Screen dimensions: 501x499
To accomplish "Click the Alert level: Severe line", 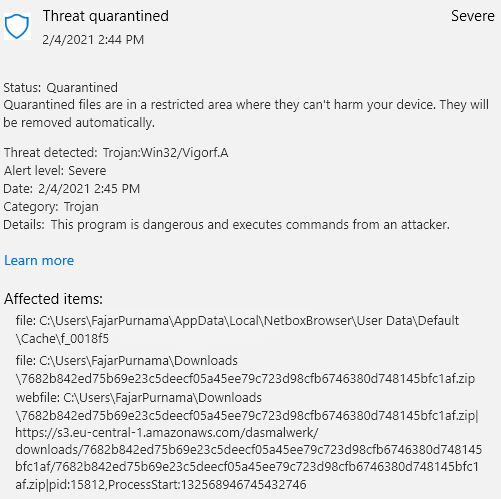I will [x=55, y=171].
